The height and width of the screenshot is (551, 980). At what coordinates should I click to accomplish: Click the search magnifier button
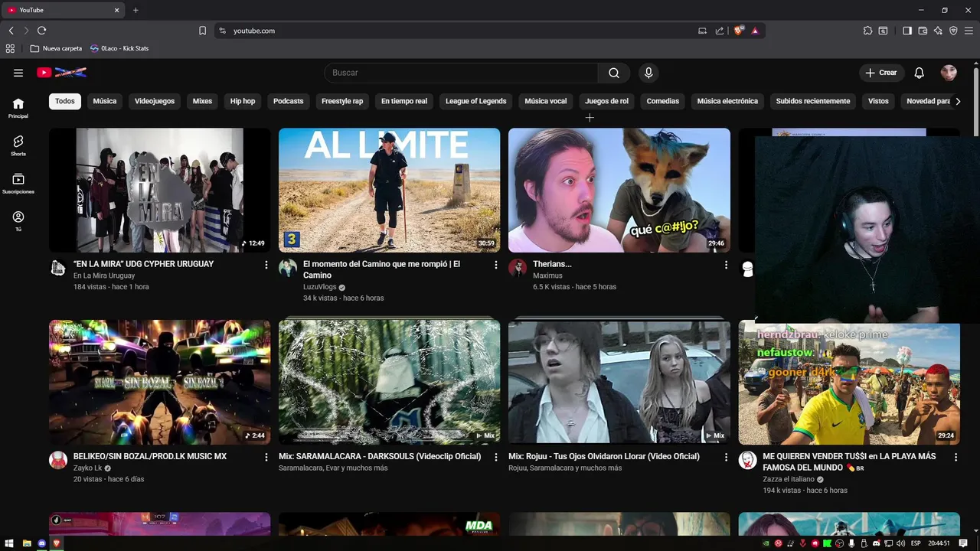click(614, 73)
